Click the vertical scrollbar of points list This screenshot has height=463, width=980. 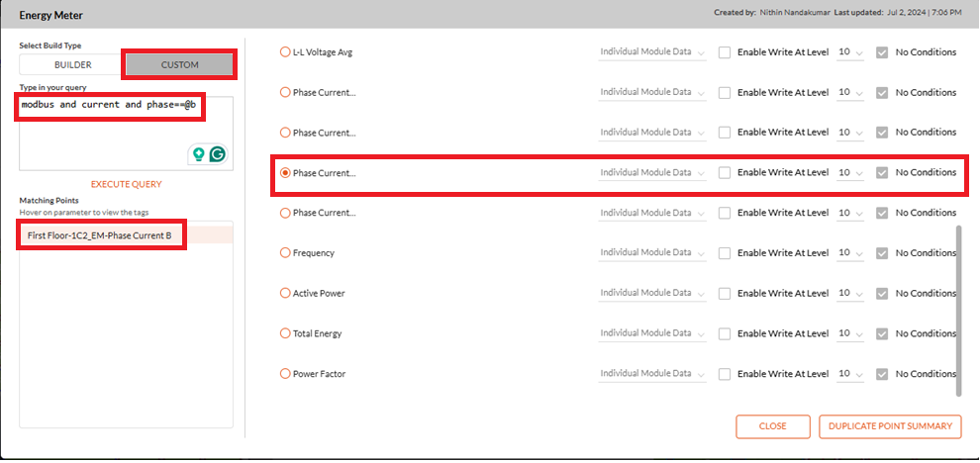[x=959, y=311]
